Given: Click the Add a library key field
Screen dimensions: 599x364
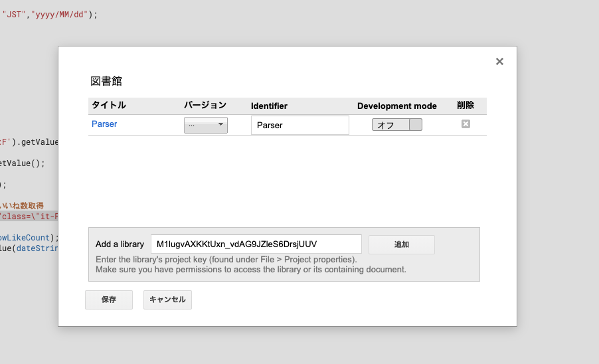Looking at the screenshot, I should (256, 244).
